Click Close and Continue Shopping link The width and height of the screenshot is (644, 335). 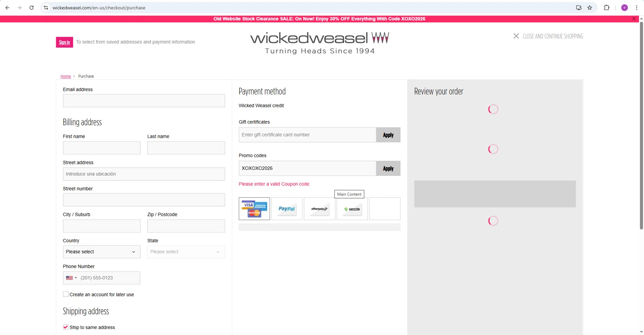(x=553, y=36)
